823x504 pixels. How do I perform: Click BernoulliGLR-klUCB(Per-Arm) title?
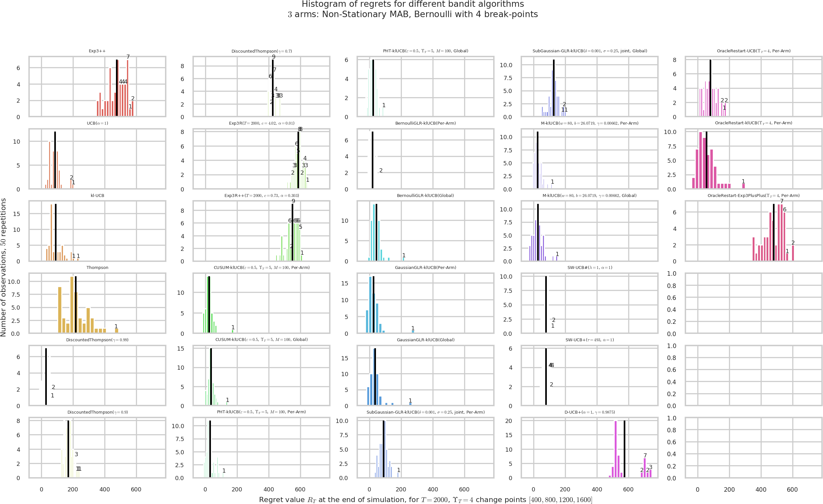coord(425,123)
